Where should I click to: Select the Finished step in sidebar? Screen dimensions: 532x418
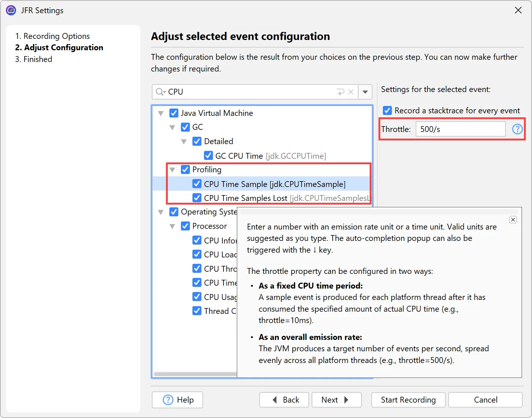coord(34,59)
